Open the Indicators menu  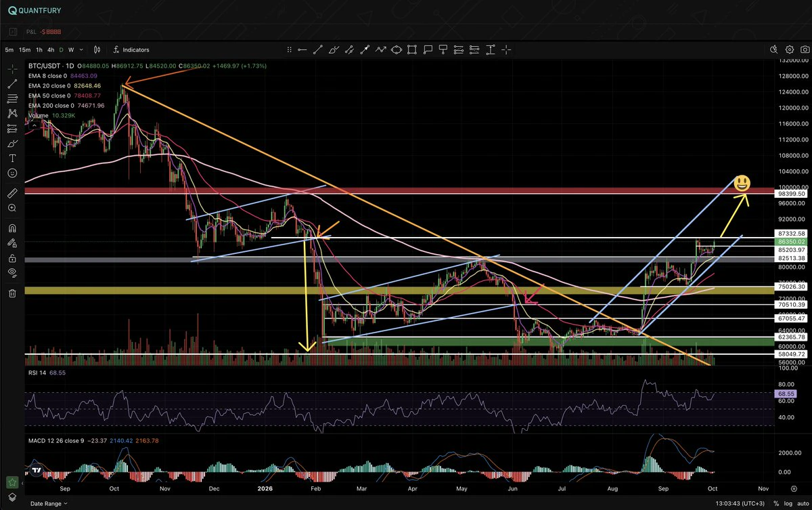pos(131,49)
